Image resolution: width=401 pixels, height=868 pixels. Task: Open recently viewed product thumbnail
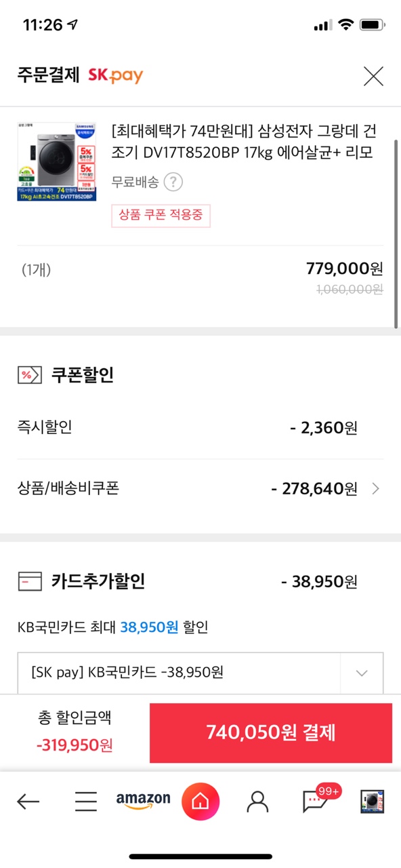tap(373, 802)
